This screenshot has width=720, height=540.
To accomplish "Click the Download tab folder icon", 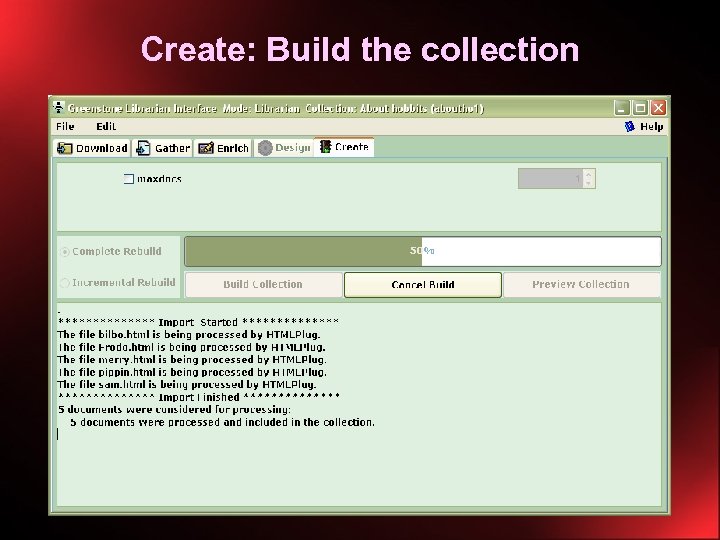I will tap(64, 148).
